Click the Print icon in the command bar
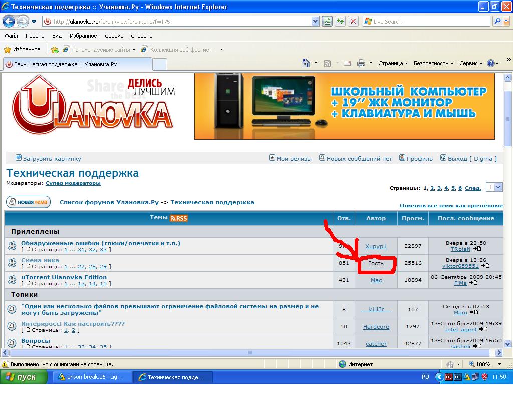This screenshot has width=513, height=420. click(x=361, y=63)
